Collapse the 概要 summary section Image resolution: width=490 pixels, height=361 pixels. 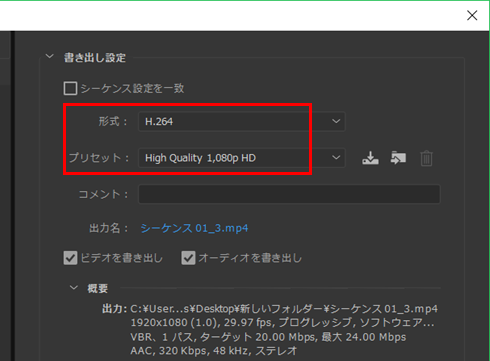pyautogui.click(x=74, y=287)
